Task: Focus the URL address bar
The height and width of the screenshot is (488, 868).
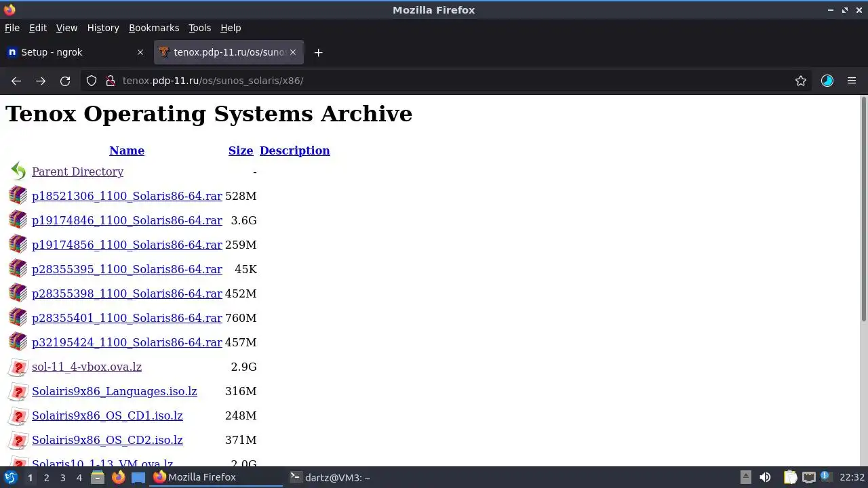Action: (x=448, y=81)
